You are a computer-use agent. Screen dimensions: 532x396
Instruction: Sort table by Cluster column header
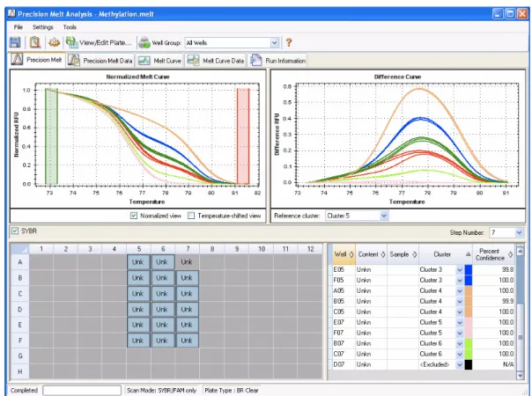click(x=446, y=254)
